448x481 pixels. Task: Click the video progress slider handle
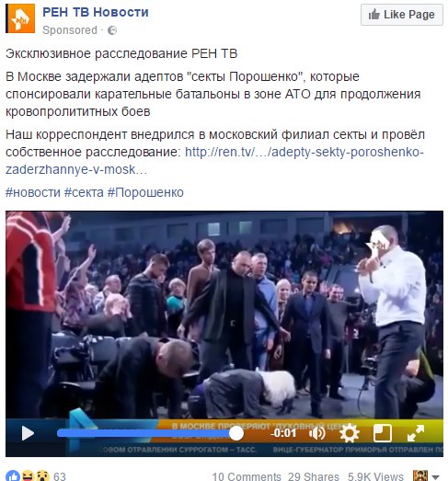(236, 433)
